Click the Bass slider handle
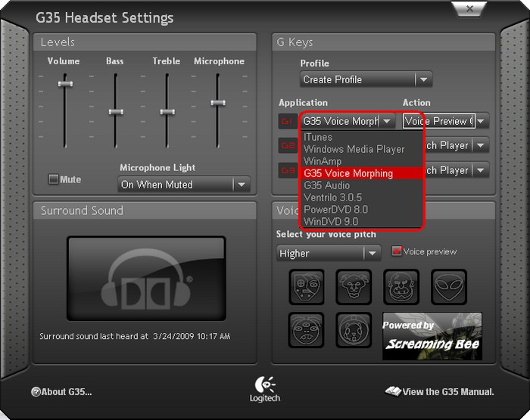The image size is (530, 420). pyautogui.click(x=116, y=112)
